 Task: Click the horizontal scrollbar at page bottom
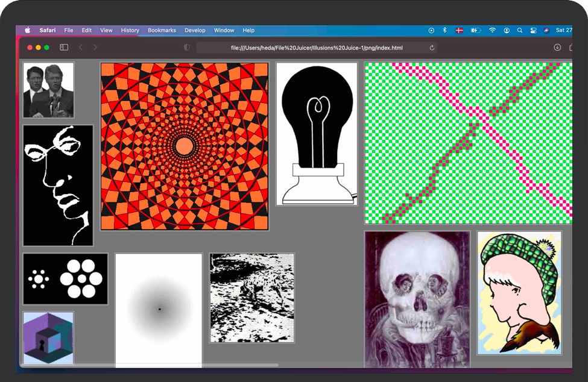point(151,365)
